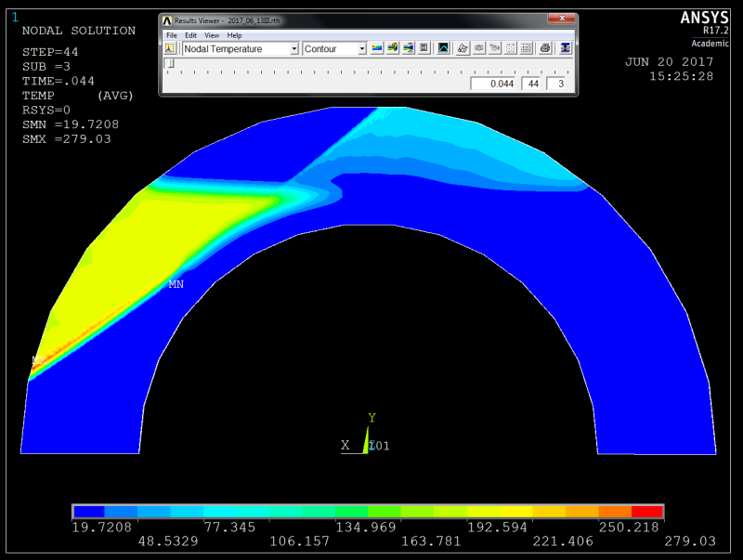
Task: Click the cyan legend band above 77.345
Action: pyautogui.click(x=220, y=512)
